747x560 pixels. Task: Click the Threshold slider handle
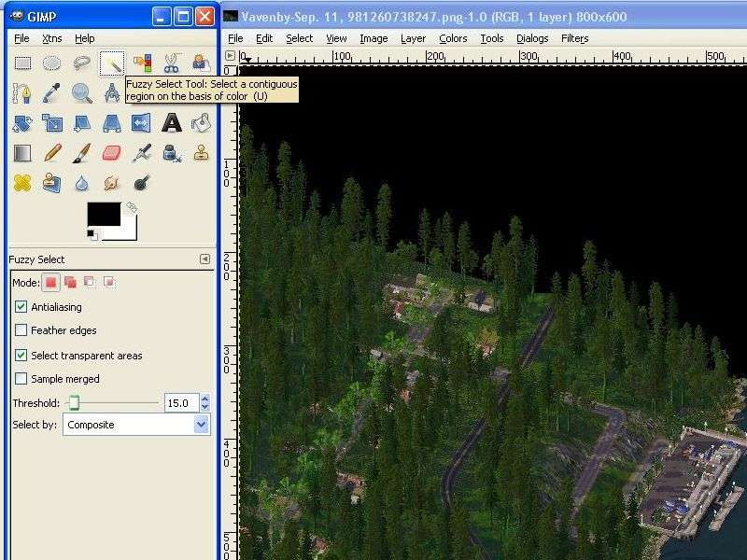[x=74, y=403]
